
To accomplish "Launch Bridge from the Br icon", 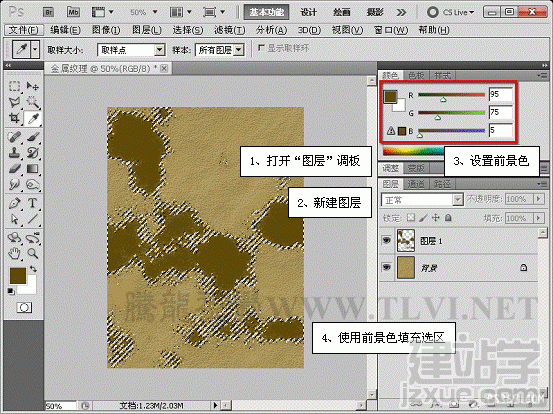I will click(48, 12).
